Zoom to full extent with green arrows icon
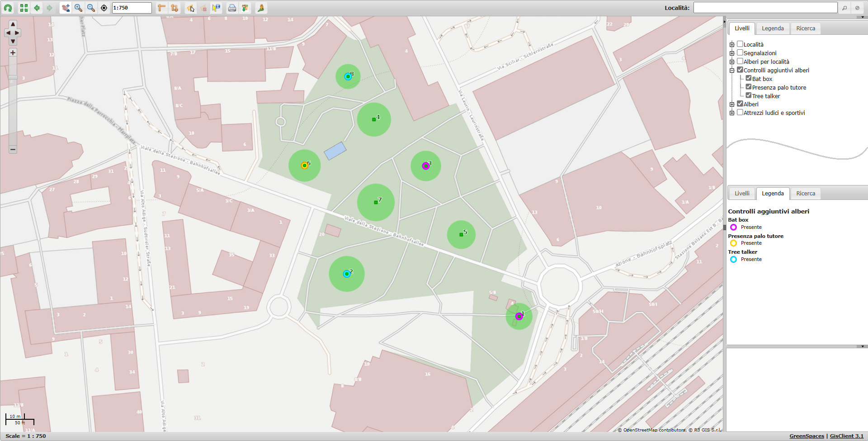Screen dimensions: 868x441 tap(24, 8)
